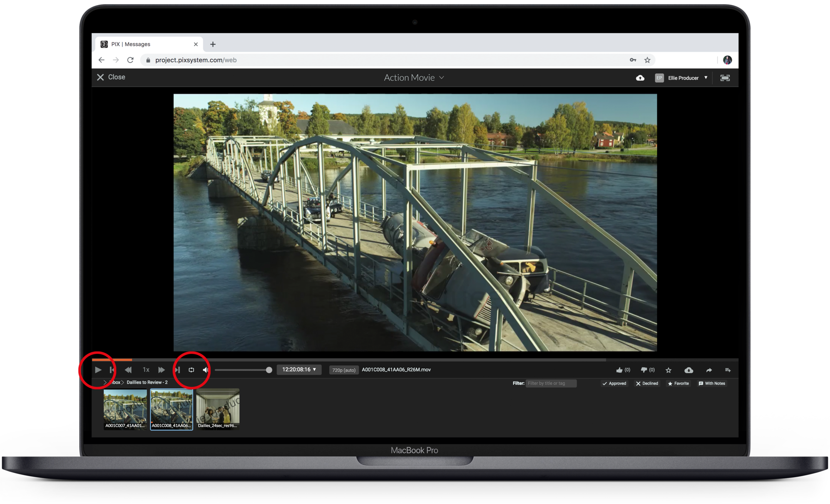The image size is (830, 504).
Task: Toggle loop playback icon
Action: pos(191,370)
